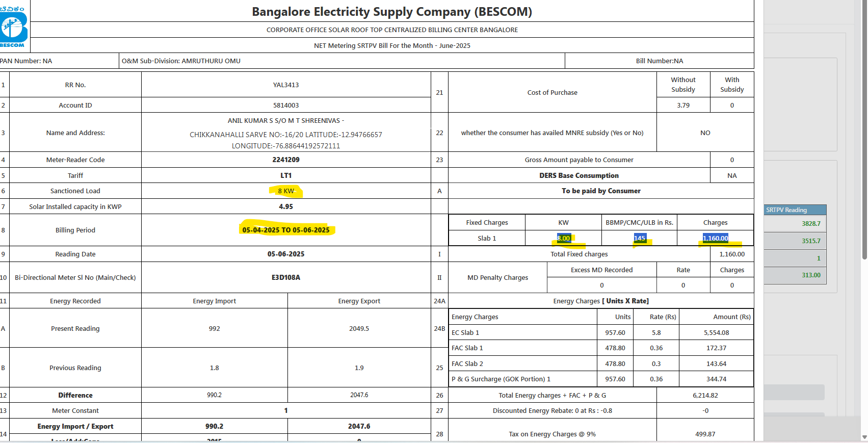Click the Excess MD Recorded header

(x=602, y=270)
